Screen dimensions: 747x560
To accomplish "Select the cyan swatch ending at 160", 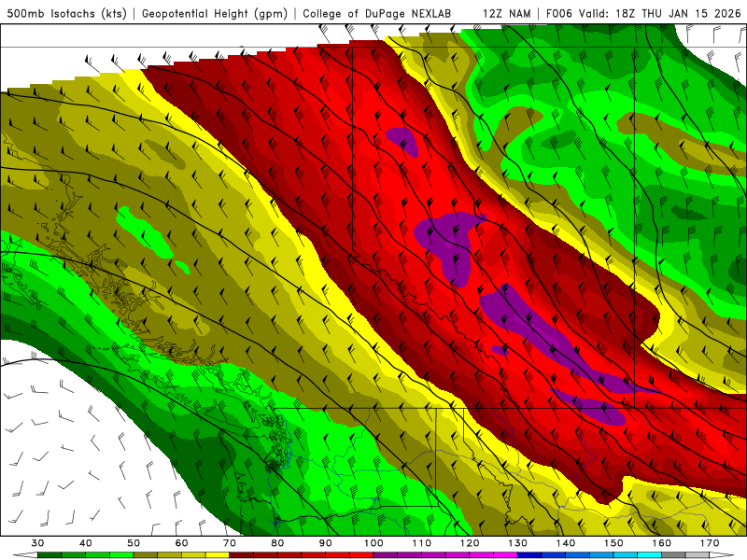I will pyautogui.click(x=649, y=555).
